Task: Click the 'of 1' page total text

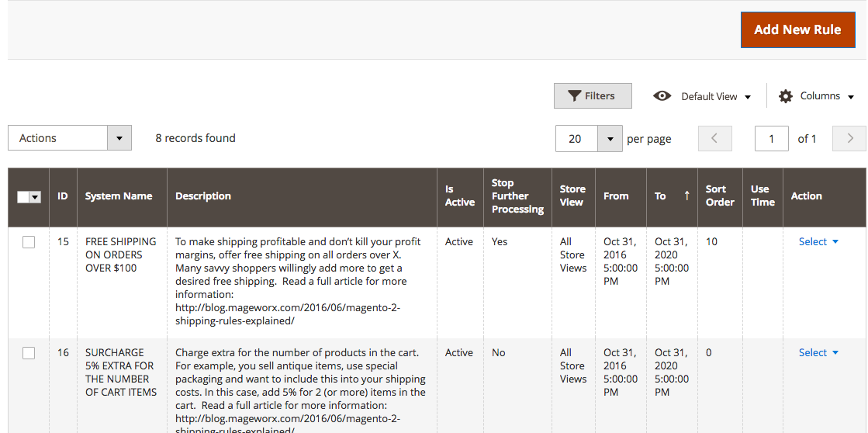Action: tap(807, 139)
